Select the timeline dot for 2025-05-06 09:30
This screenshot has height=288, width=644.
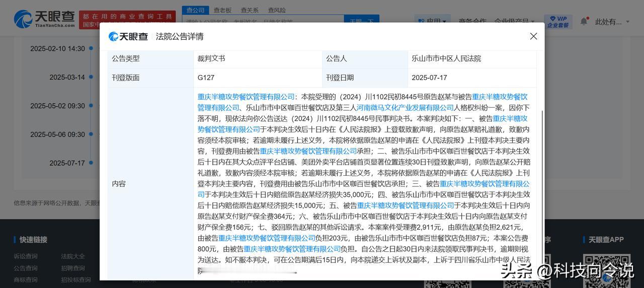pos(91,134)
